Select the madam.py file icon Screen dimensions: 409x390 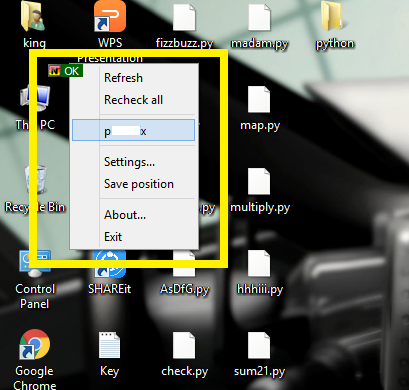click(x=259, y=17)
